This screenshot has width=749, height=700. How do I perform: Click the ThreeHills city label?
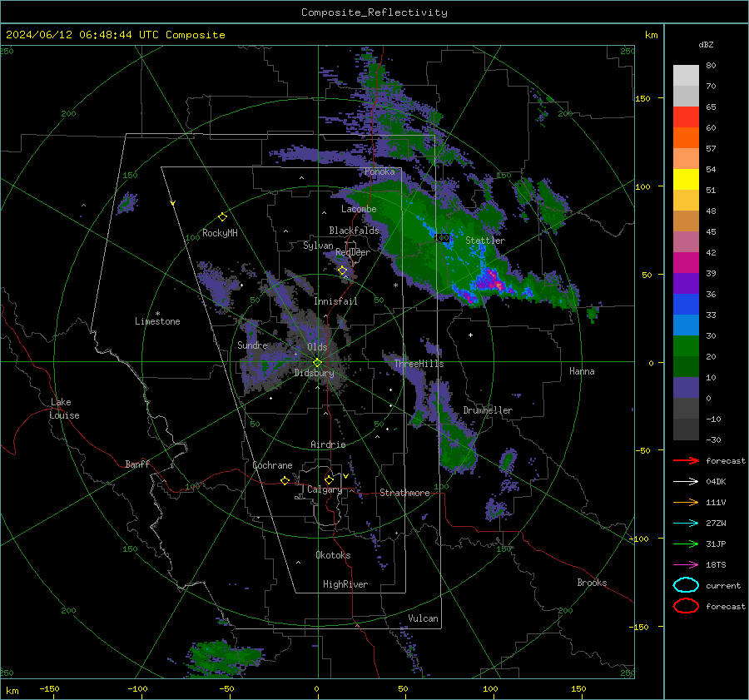click(419, 364)
